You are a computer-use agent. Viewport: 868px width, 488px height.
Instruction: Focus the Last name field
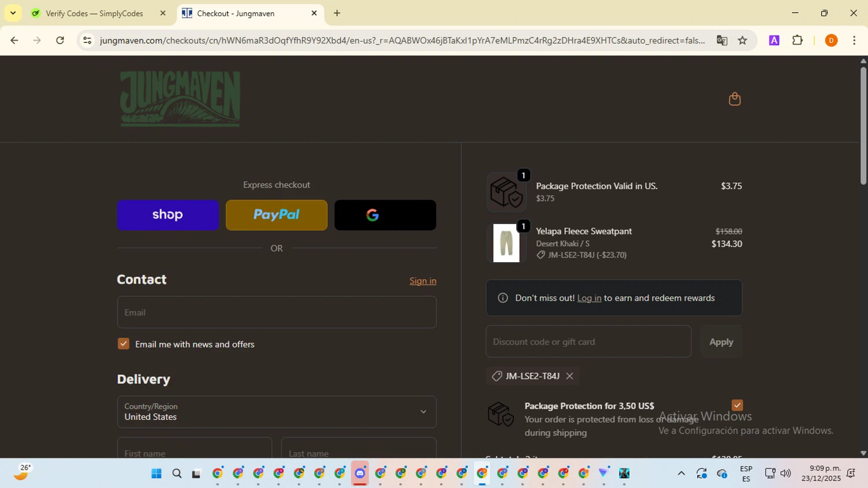click(x=359, y=448)
